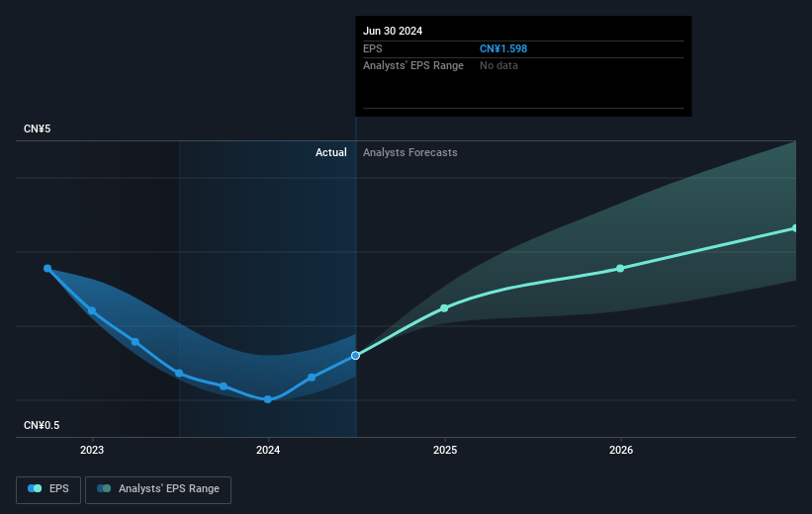The image size is (812, 514).
Task: Click the 2026 x-axis label
Action: 621,451
